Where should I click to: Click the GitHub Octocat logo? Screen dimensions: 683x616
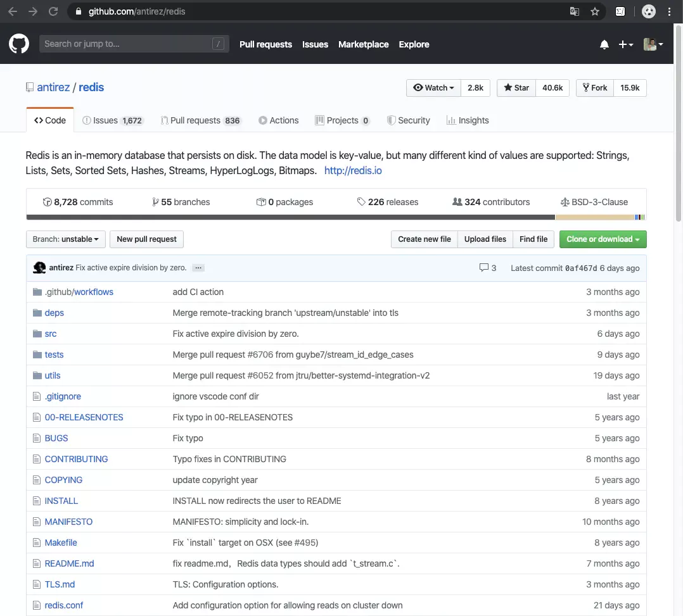pyautogui.click(x=19, y=44)
